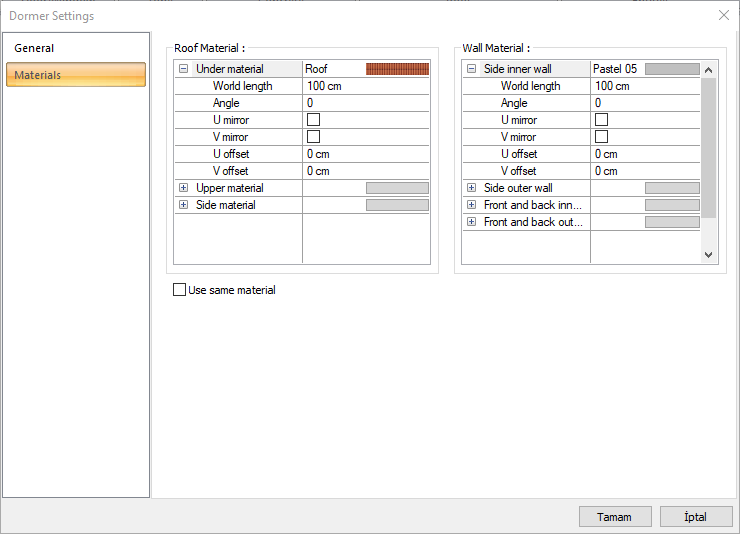Enable V mirror for side inner wall

[601, 137]
